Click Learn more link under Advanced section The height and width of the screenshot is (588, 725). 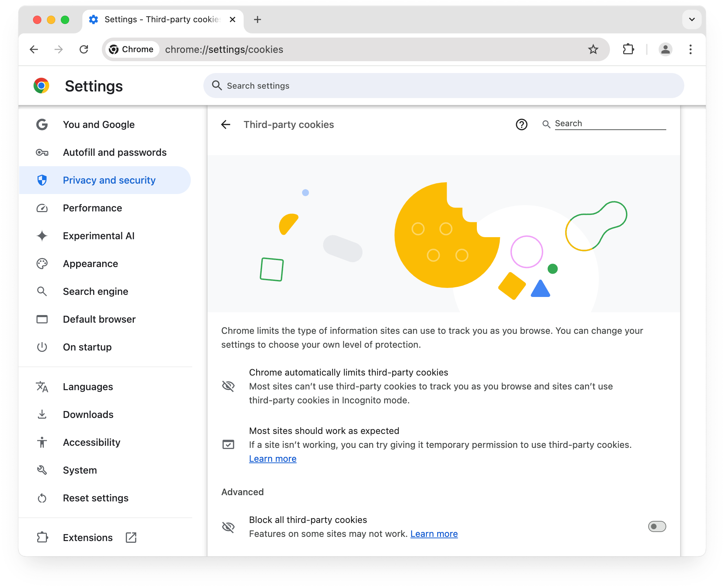coord(434,533)
